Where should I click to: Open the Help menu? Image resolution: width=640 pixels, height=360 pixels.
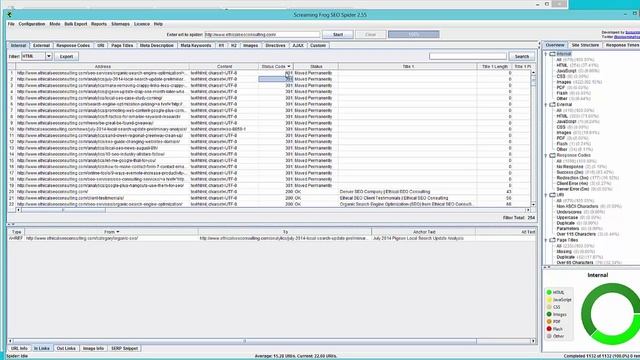click(158, 24)
